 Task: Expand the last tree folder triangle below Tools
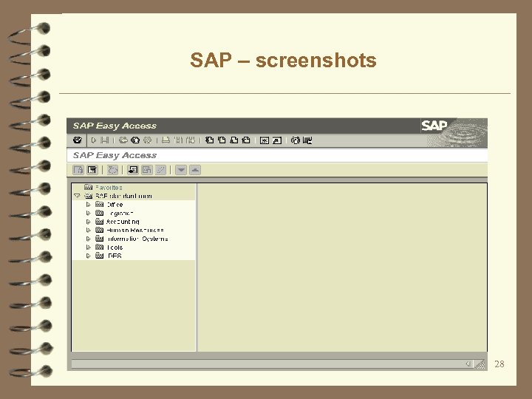tap(88, 256)
